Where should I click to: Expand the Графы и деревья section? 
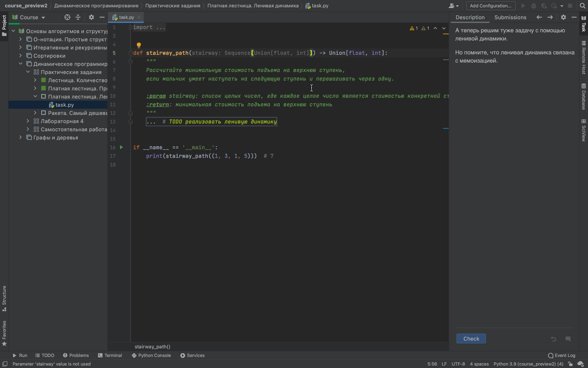coord(21,137)
